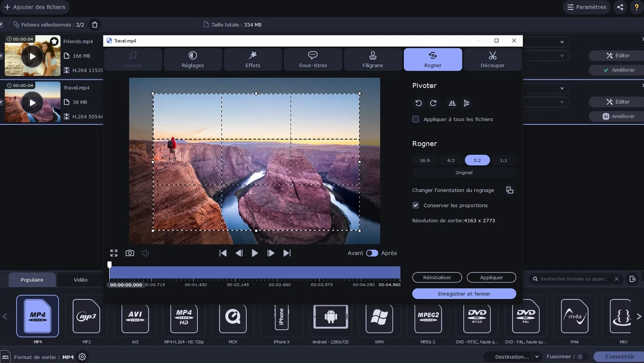Select the 16:9 crop ratio
Image resolution: width=644 pixels, height=363 pixels.
(425, 160)
